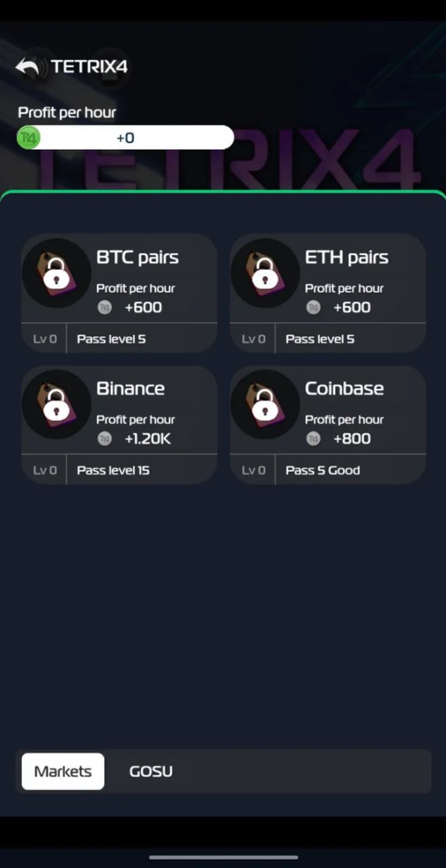The width and height of the screenshot is (446, 868).
Task: Click the Pass 5 Good label on Coinbase
Action: 322,470
